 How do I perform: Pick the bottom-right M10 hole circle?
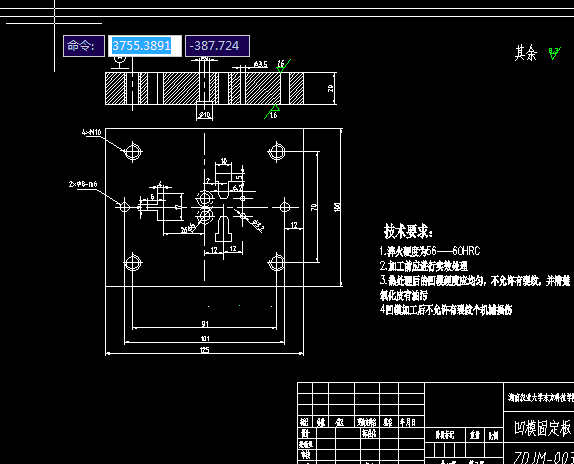pos(277,263)
